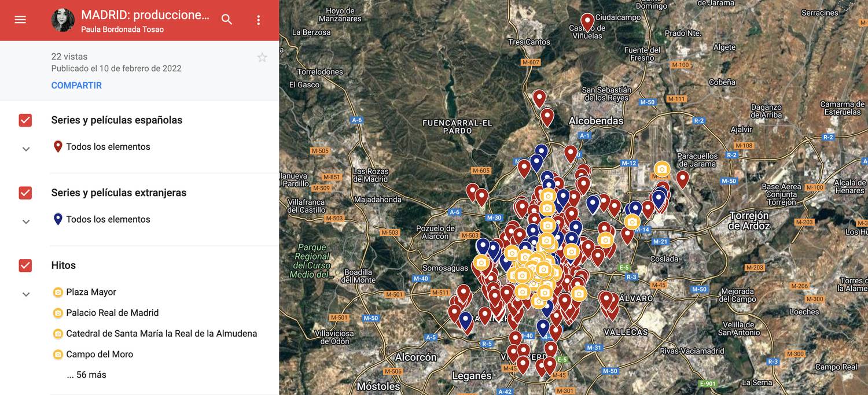The width and height of the screenshot is (868, 395).
Task: Star this map with the star icon
Action: [x=262, y=57]
